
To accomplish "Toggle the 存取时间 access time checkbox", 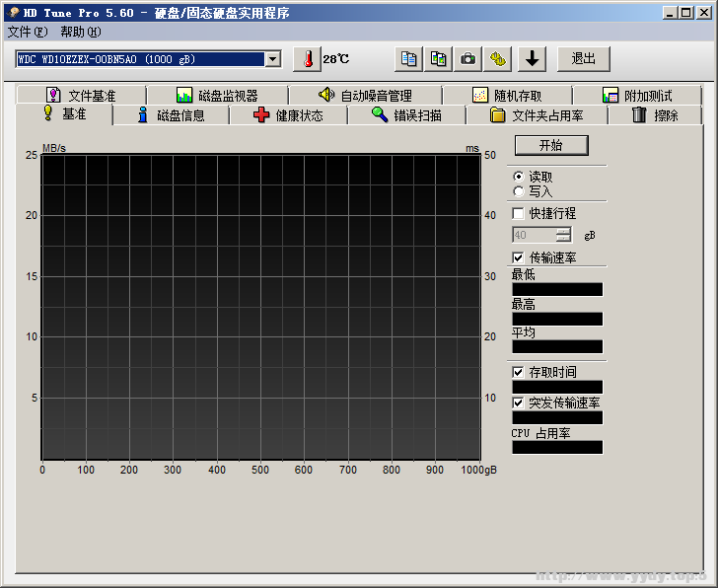I will pyautogui.click(x=518, y=372).
